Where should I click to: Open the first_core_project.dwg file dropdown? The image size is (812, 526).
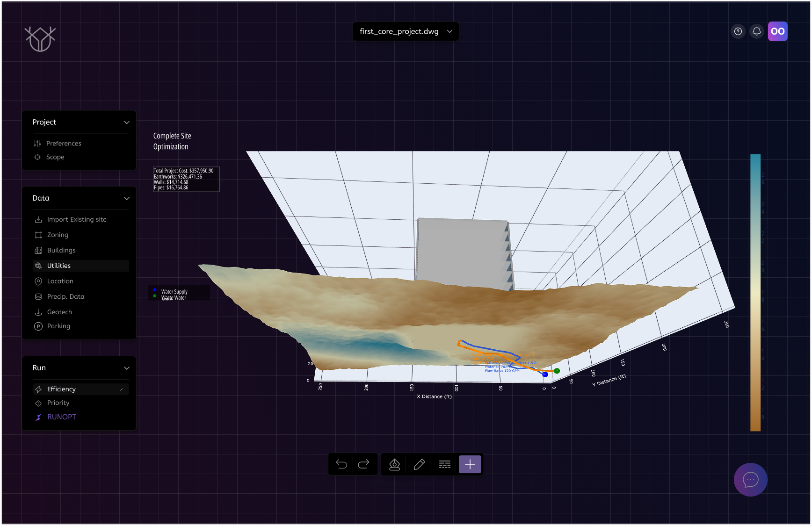click(406, 31)
